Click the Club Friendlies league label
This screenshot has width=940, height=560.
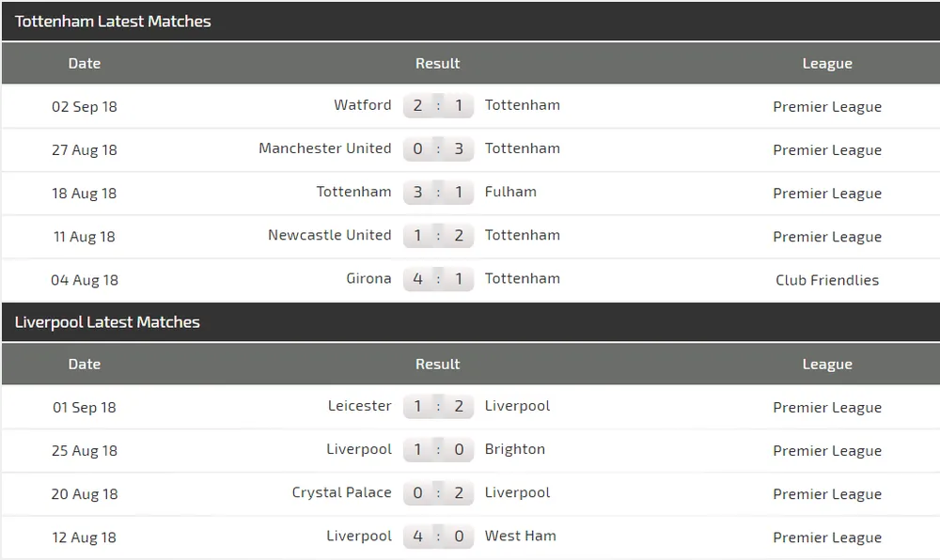tap(827, 280)
